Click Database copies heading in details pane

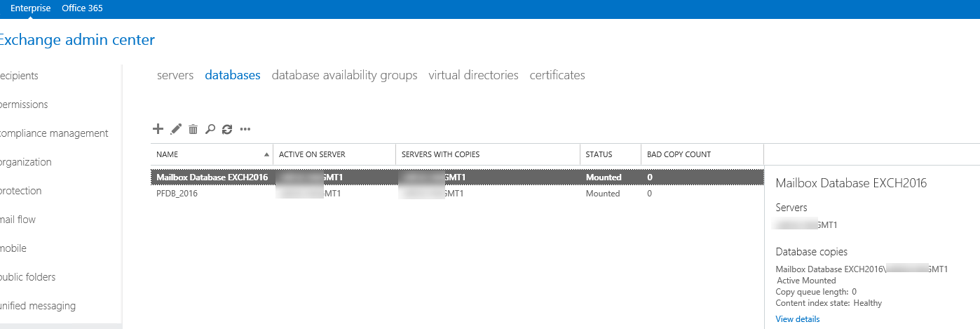[x=812, y=252]
